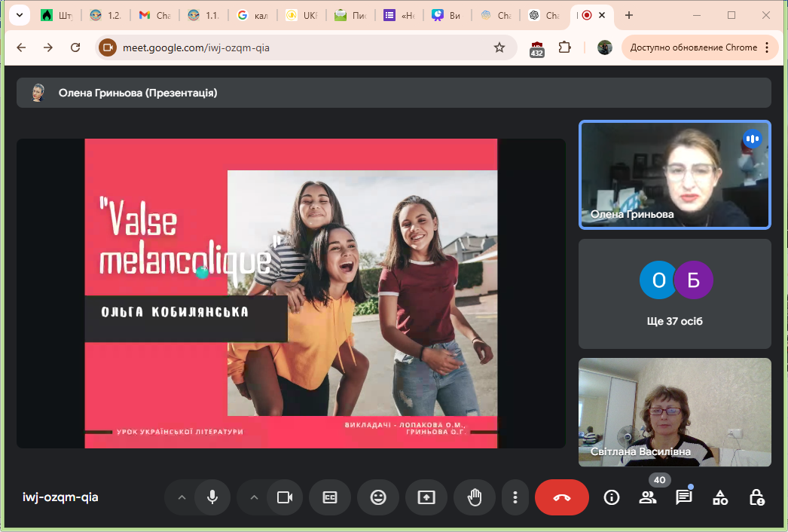Screen dimensions: 788x532
Task: Open host controls lock icon
Action: click(756, 497)
